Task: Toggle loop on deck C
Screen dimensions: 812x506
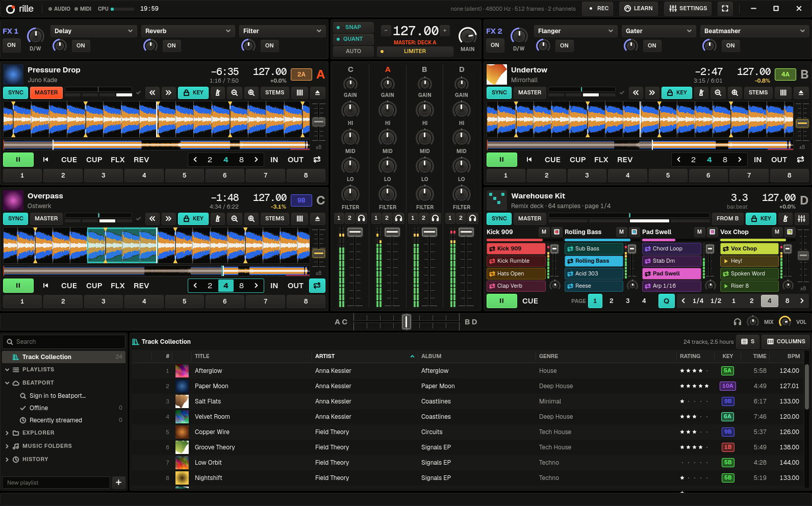Action: coord(317,286)
